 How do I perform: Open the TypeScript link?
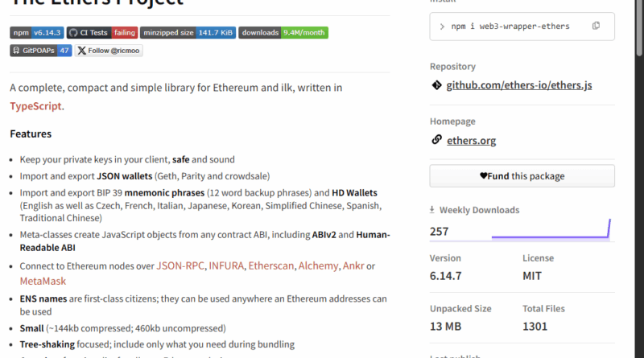[x=35, y=106]
